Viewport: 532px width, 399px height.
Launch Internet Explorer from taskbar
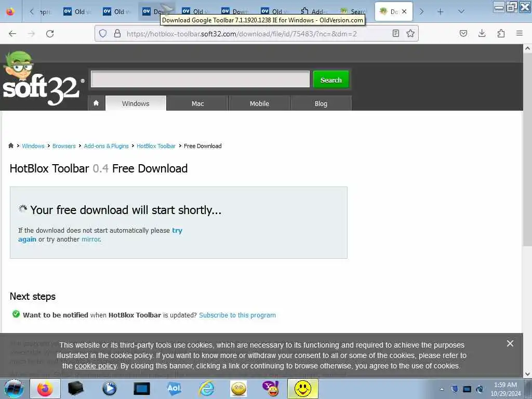206,389
